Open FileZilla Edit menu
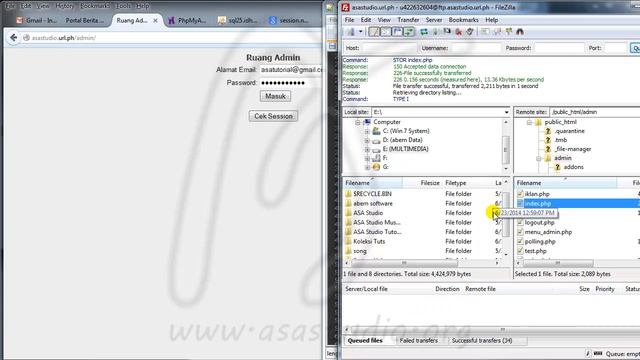 pyautogui.click(x=366, y=20)
